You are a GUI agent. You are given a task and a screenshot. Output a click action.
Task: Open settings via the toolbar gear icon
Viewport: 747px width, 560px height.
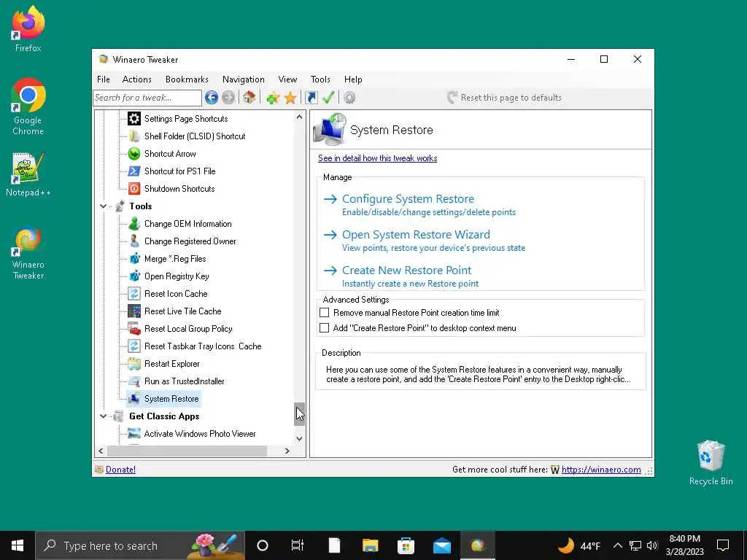(x=349, y=98)
